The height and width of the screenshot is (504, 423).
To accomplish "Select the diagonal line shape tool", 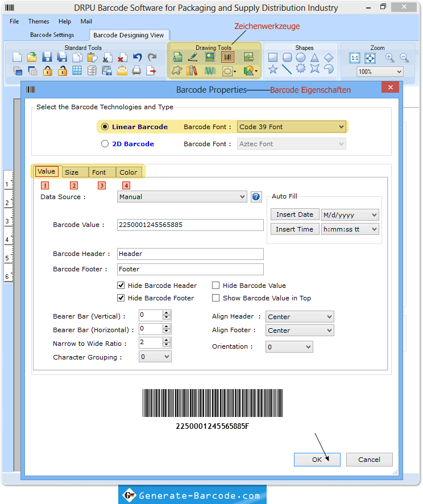I will [x=287, y=69].
